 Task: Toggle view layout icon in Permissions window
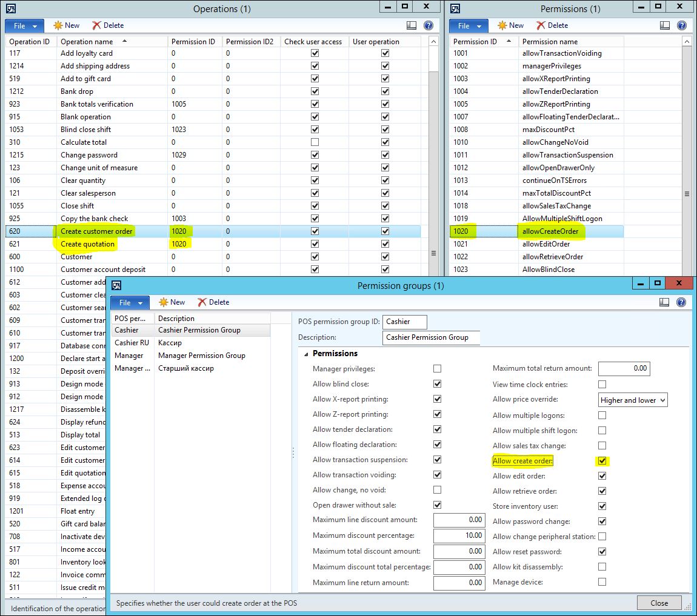(x=664, y=25)
